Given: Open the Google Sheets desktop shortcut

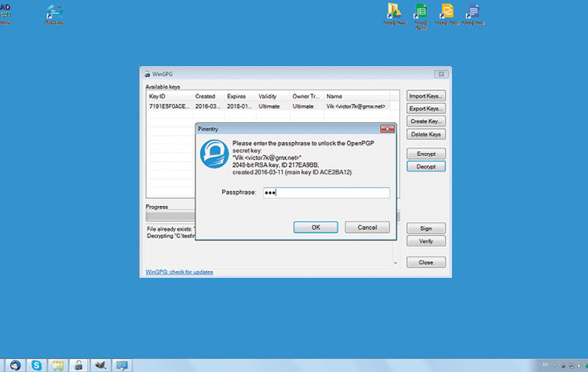Looking at the screenshot, I should tap(420, 15).
